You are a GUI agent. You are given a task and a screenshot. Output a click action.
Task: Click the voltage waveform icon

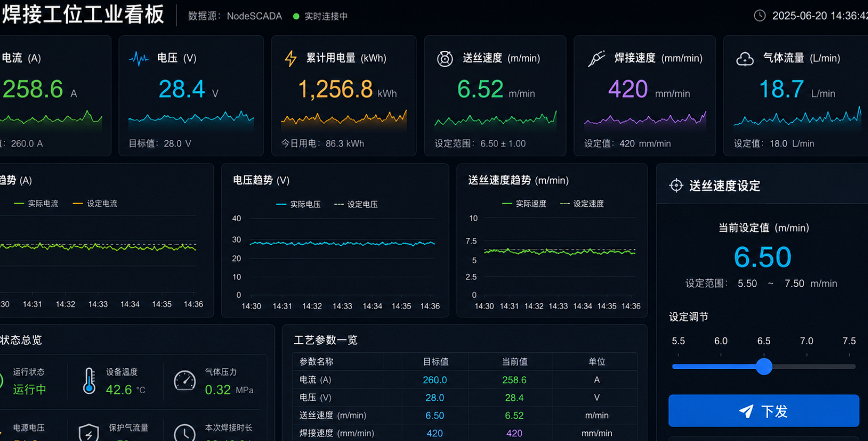(x=139, y=58)
